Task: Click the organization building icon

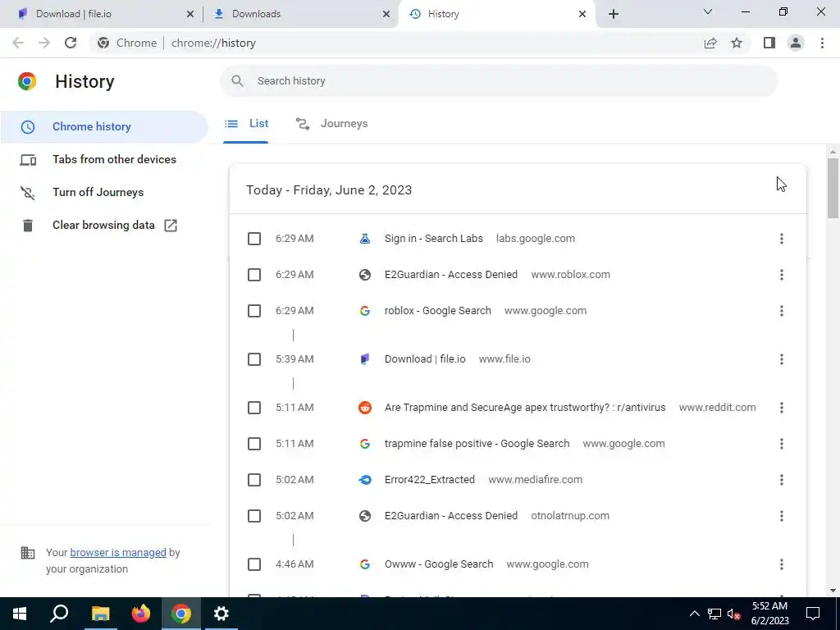Action: (27, 553)
